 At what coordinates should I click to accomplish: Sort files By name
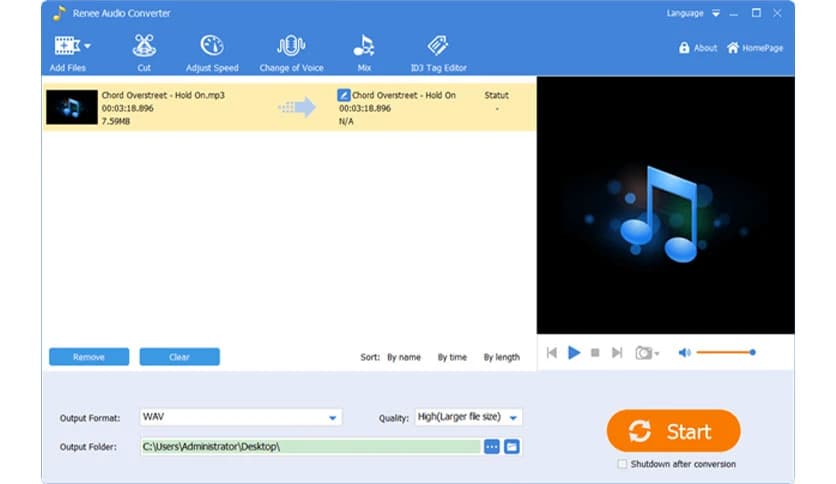tap(404, 357)
